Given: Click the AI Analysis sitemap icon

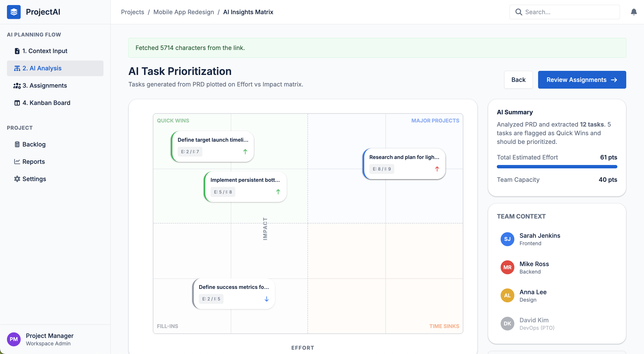Looking at the screenshot, I should coord(17,68).
